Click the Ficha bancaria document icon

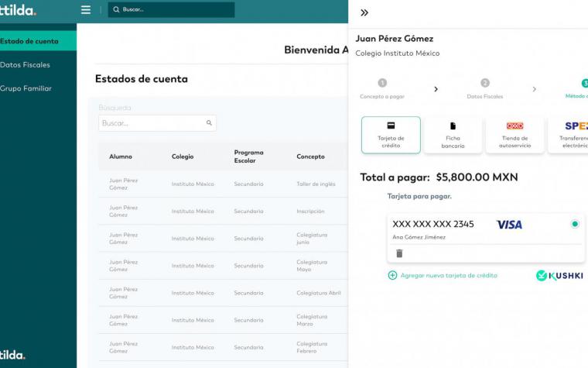pyautogui.click(x=453, y=126)
